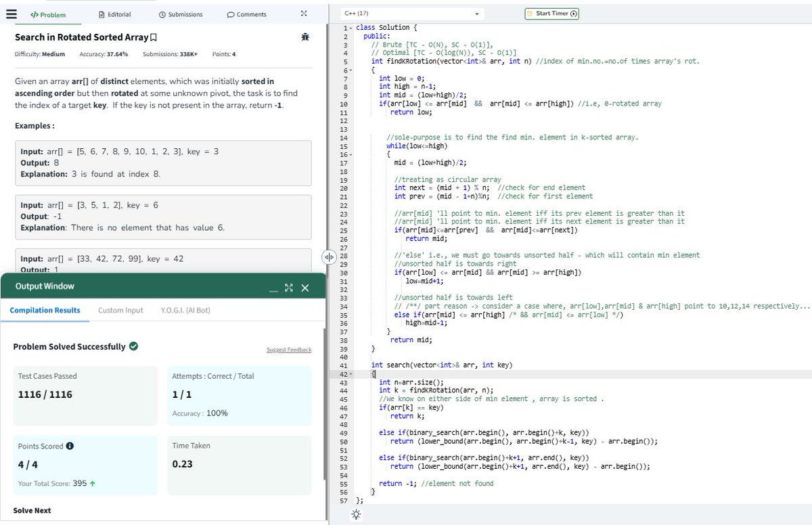Collapse search function fold arrow at line 42
Viewport: 812px width, 525px height.
click(351, 373)
